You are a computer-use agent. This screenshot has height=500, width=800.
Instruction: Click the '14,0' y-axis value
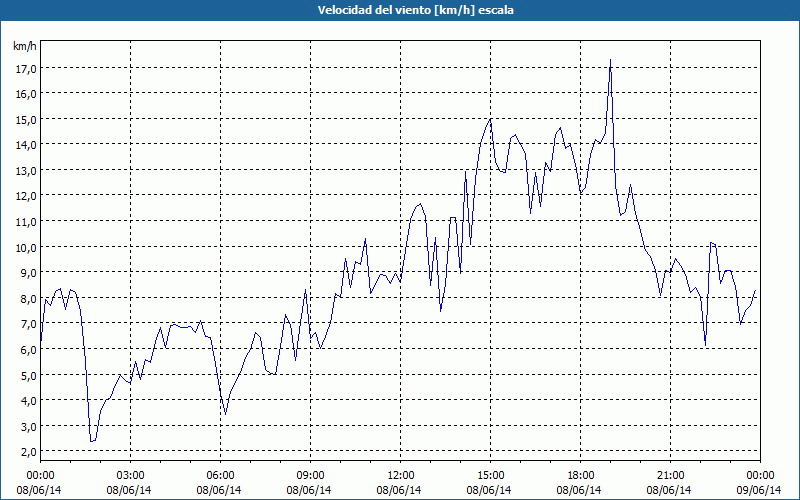pyautogui.click(x=26, y=145)
